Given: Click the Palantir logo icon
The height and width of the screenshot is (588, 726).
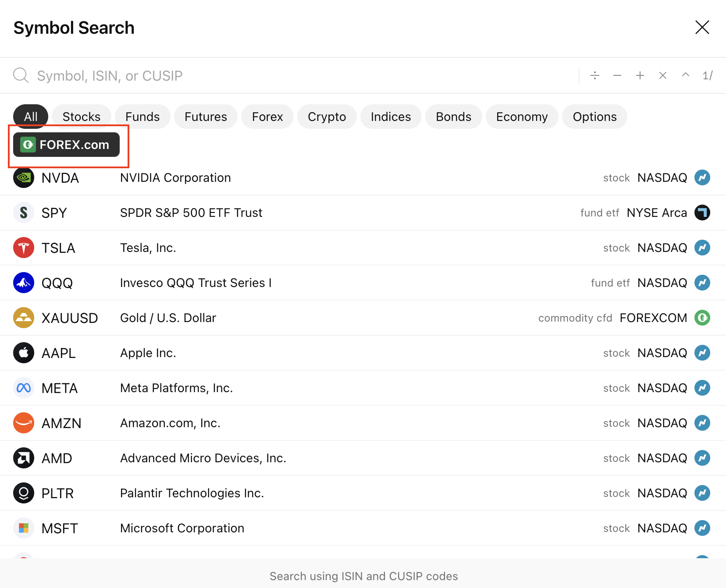Looking at the screenshot, I should coord(24,493).
